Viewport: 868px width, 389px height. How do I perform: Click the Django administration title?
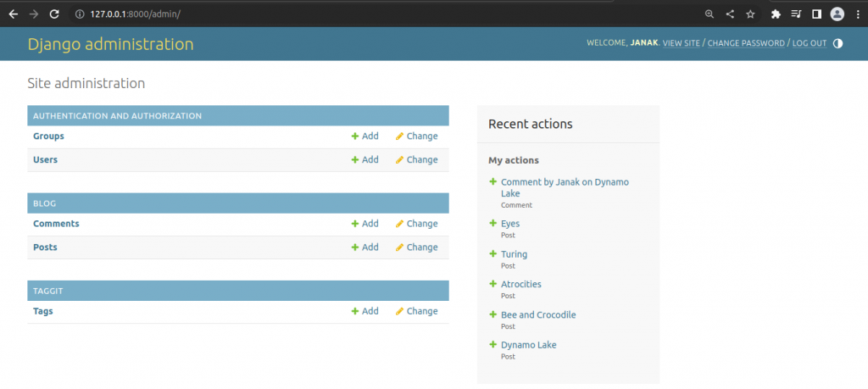[111, 44]
